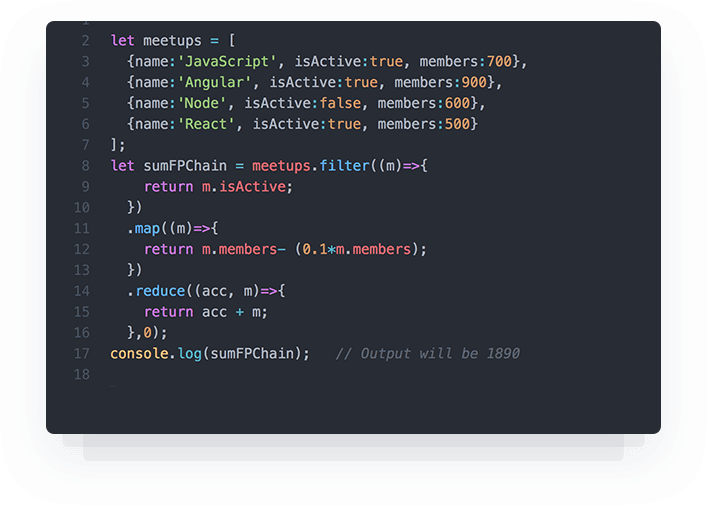Click the members value 700
Image resolution: width=707 pixels, height=505 pixels.
pyautogui.click(x=499, y=61)
